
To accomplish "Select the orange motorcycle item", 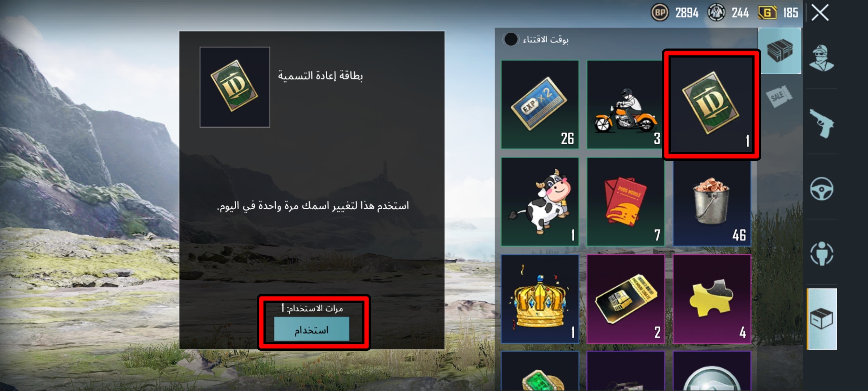I will pos(625,104).
